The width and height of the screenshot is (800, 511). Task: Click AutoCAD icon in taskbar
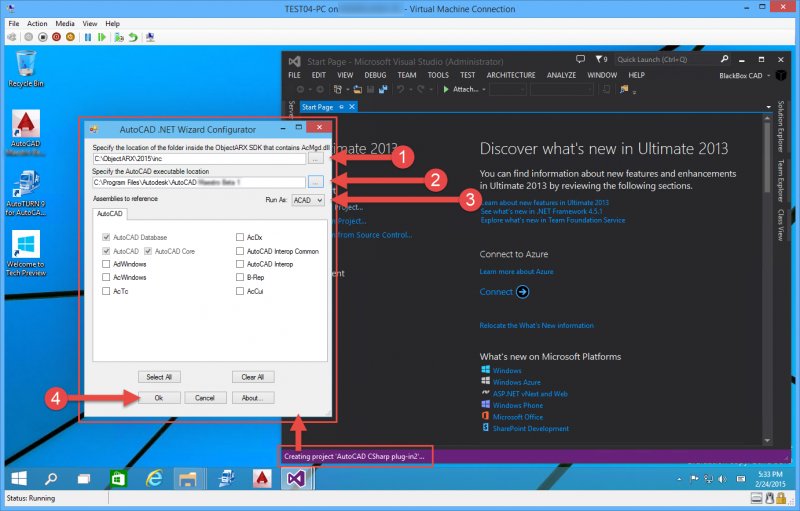click(x=262, y=478)
